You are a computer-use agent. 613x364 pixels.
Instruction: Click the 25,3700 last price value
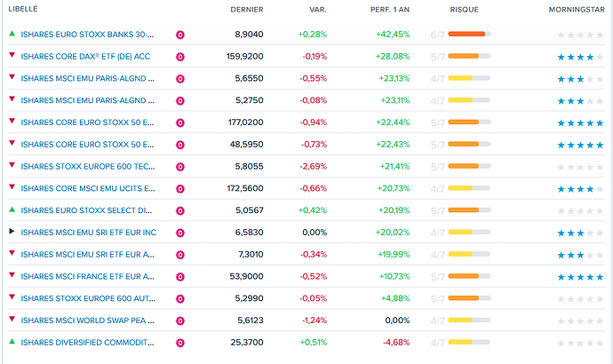click(x=247, y=343)
